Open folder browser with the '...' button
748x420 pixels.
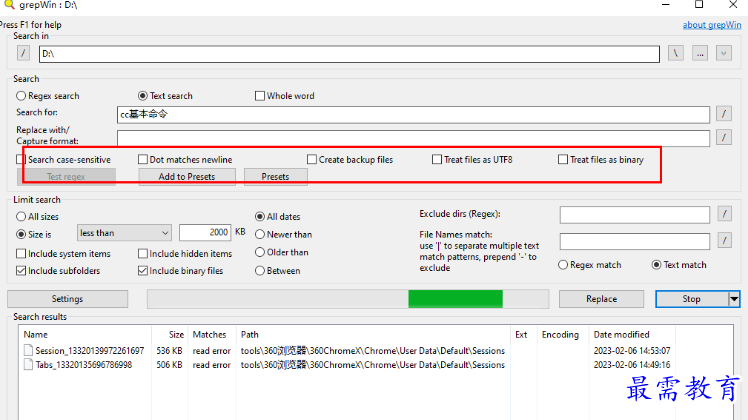[700, 53]
